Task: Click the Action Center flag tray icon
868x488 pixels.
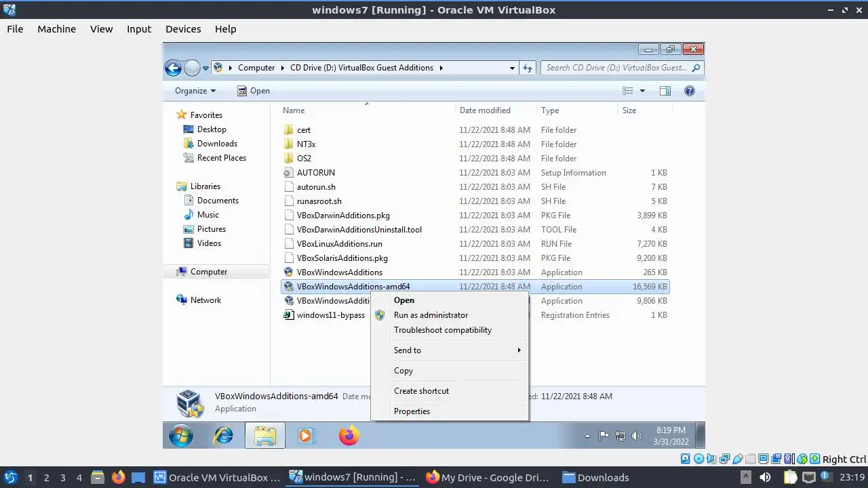Action: tap(604, 436)
